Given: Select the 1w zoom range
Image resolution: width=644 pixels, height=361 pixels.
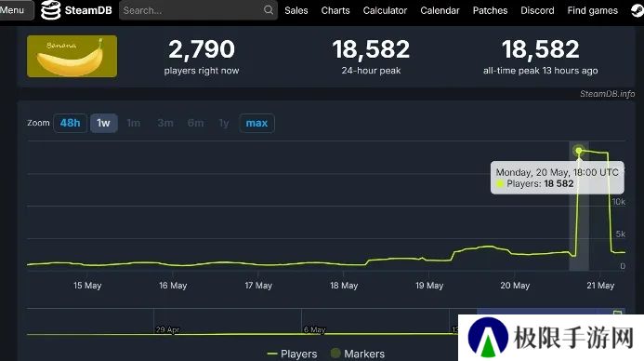Looking at the screenshot, I should point(103,123).
